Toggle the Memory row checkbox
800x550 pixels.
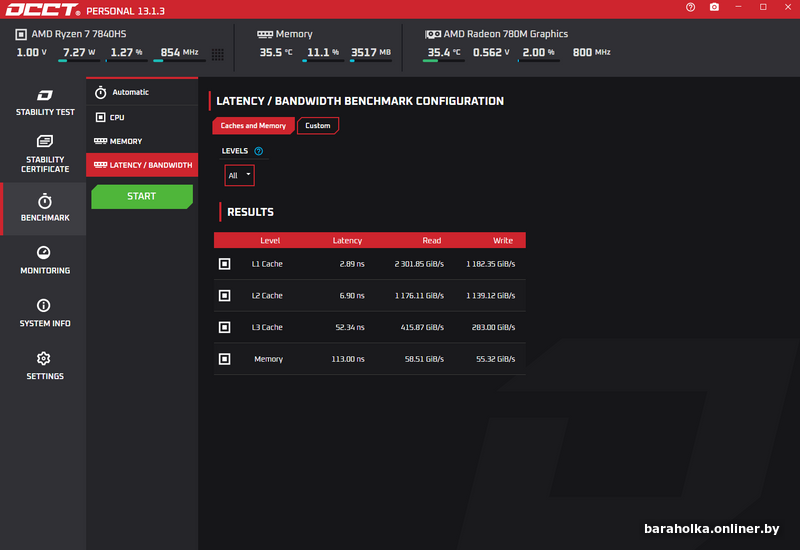pos(224,359)
